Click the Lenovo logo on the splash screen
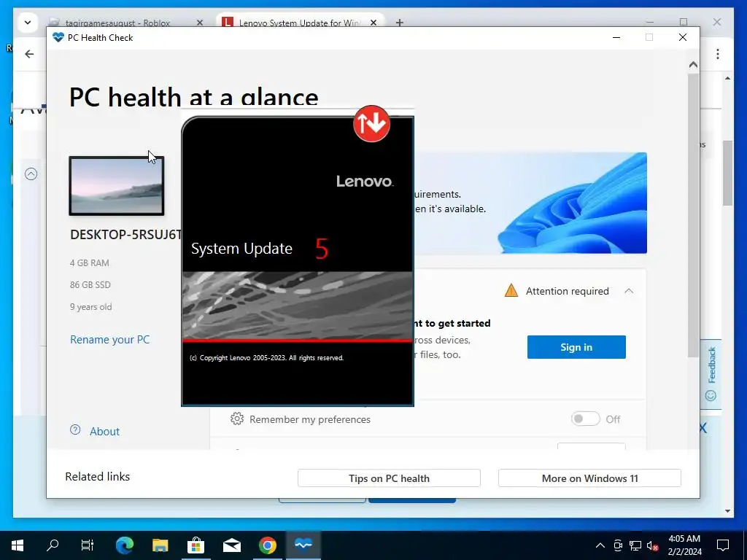747x560 pixels. click(x=365, y=181)
